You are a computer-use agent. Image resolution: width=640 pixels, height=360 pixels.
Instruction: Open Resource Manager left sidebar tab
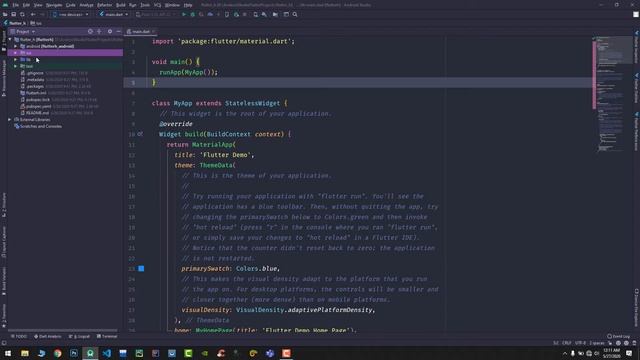[4, 78]
